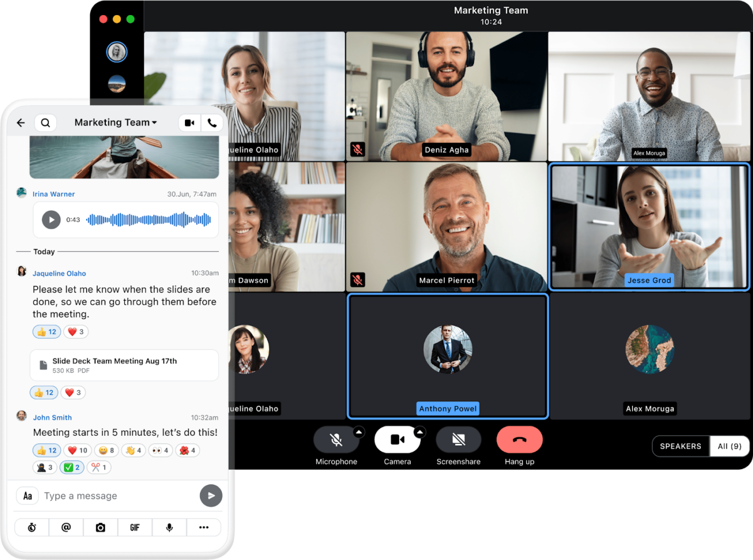The width and height of the screenshot is (753, 560).
Task: Toggle heart 10 reaction on John's message
Action: [77, 450]
